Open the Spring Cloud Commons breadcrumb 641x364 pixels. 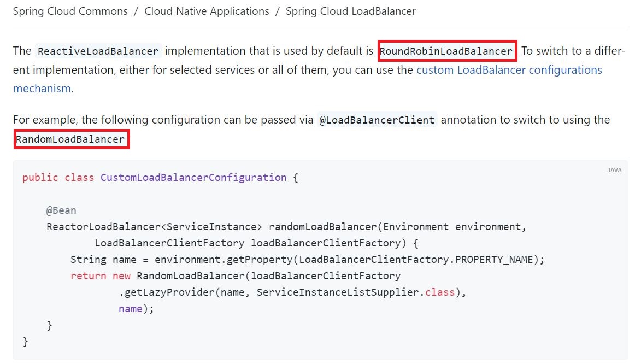[x=70, y=11]
